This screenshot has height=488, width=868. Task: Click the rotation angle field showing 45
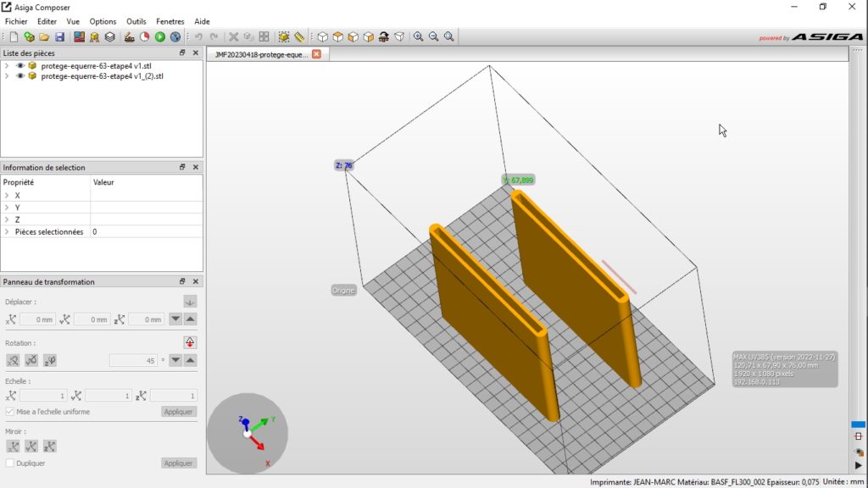pyautogui.click(x=133, y=360)
